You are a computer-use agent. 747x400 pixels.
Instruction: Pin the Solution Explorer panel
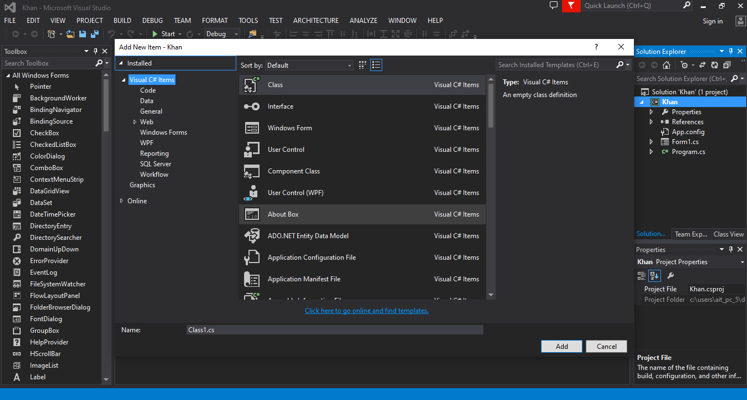pos(731,51)
